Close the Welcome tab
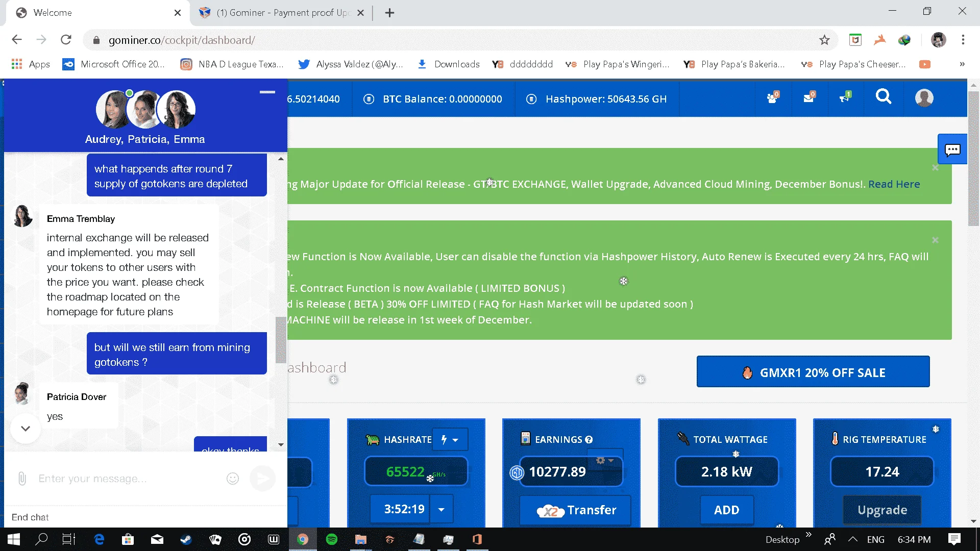The height and width of the screenshot is (551, 980). coord(177,13)
